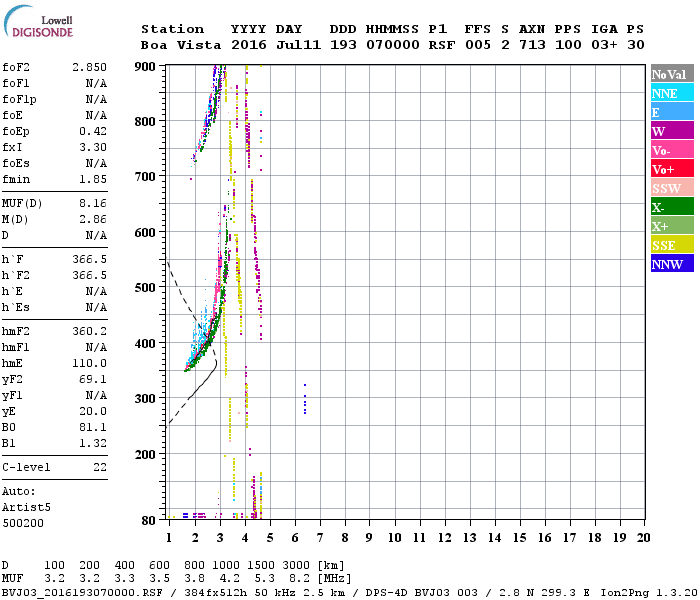Select the W purple legend swatch
This screenshot has height=600, width=700.
pyautogui.click(x=672, y=131)
